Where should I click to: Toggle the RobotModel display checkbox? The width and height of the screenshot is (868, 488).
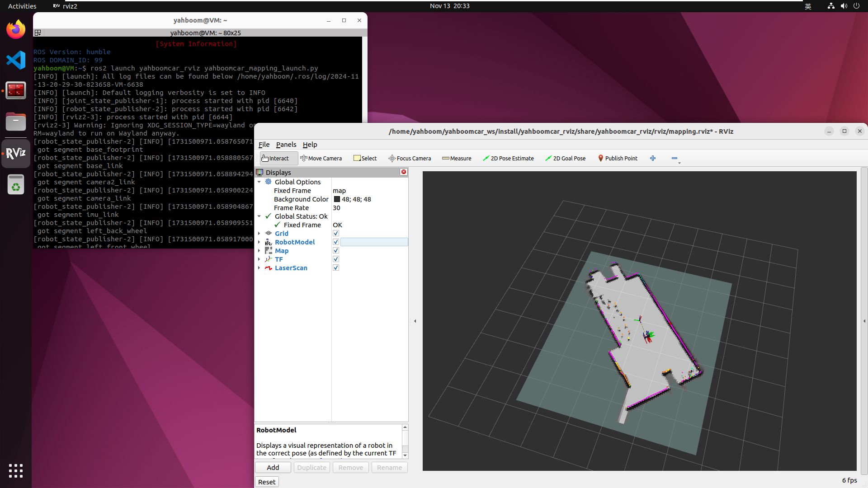pyautogui.click(x=336, y=242)
